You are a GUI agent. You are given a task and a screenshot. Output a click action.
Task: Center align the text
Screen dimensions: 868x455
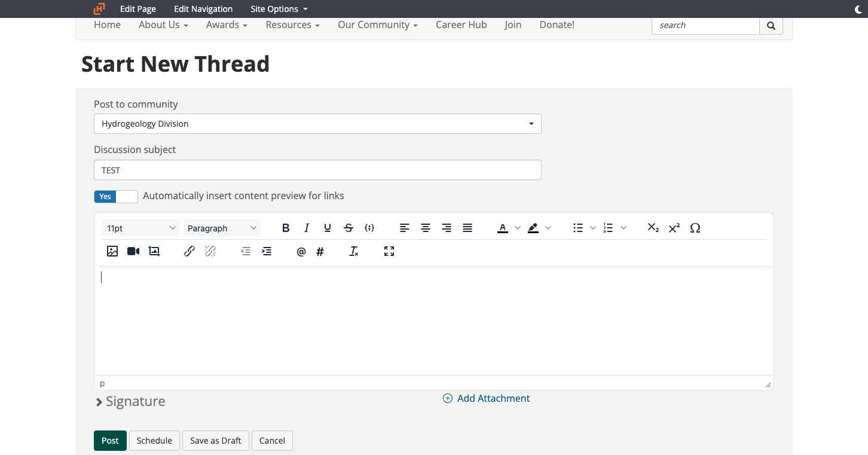coord(426,228)
